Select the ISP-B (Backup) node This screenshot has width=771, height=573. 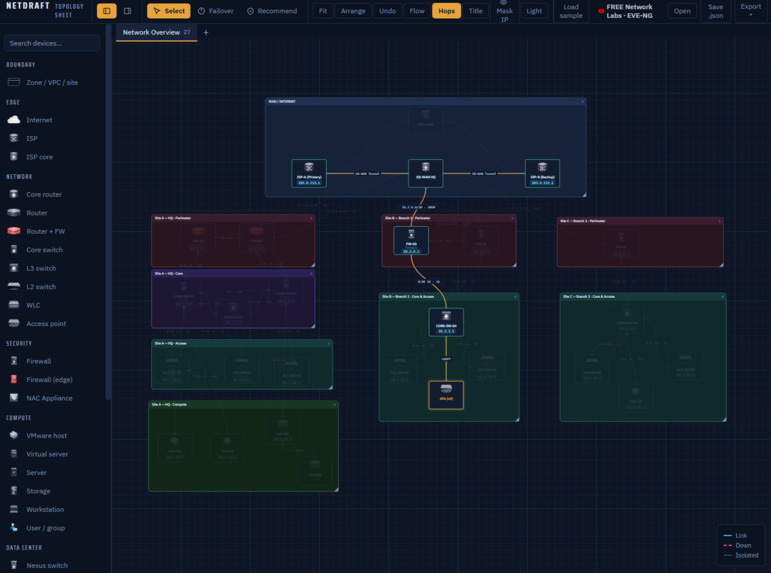pos(542,173)
